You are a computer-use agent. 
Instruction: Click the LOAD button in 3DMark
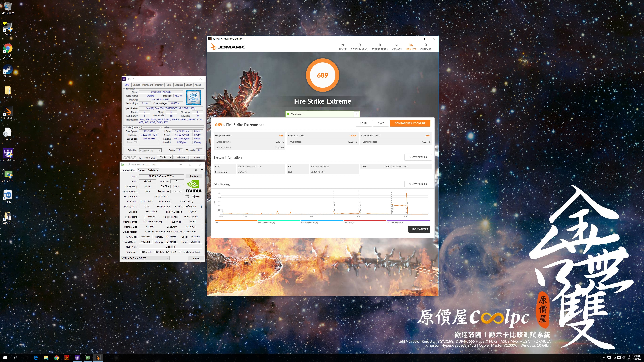pyautogui.click(x=363, y=123)
